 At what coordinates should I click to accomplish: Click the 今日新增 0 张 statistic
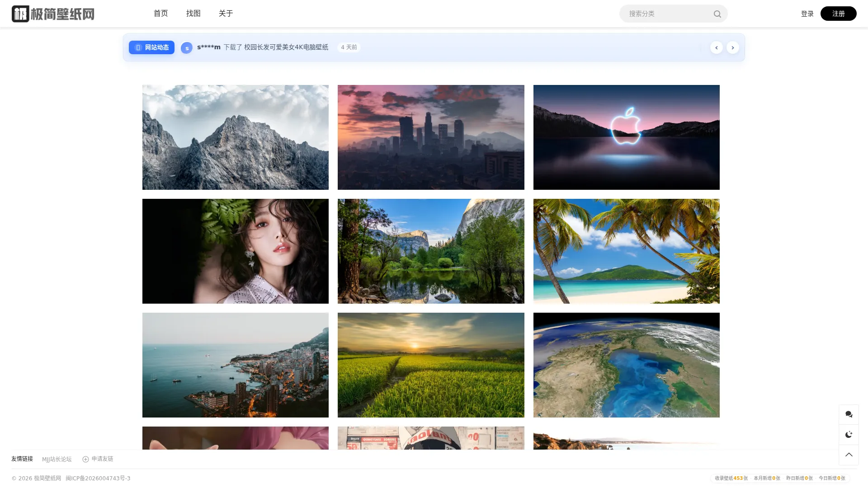point(832,478)
